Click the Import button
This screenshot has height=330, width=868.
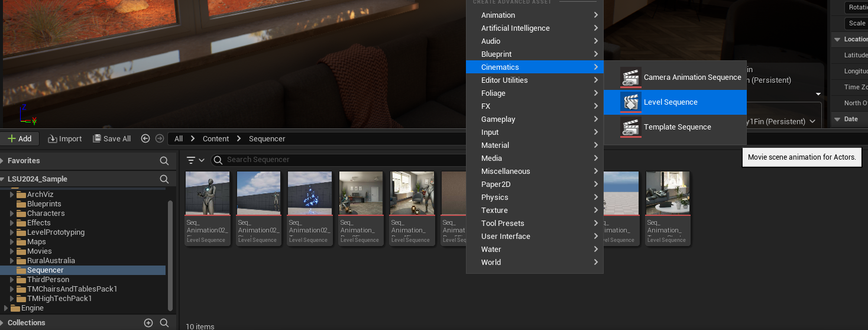point(65,138)
